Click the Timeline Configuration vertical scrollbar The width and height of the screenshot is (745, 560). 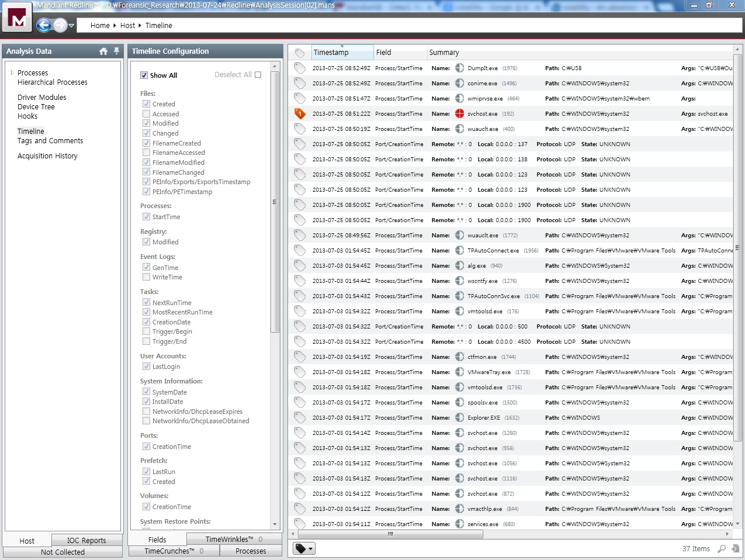pyautogui.click(x=275, y=202)
